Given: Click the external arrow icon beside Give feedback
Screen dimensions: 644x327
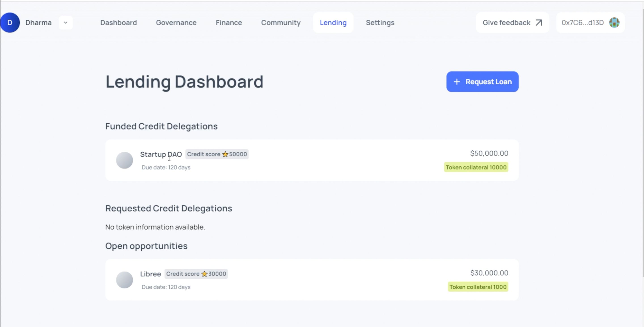Looking at the screenshot, I should 539,23.
